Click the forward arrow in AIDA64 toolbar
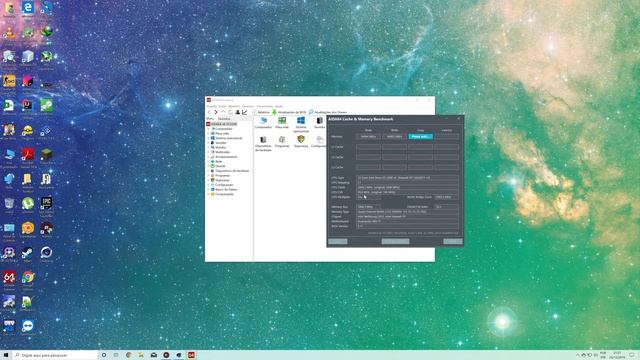 click(x=216, y=112)
